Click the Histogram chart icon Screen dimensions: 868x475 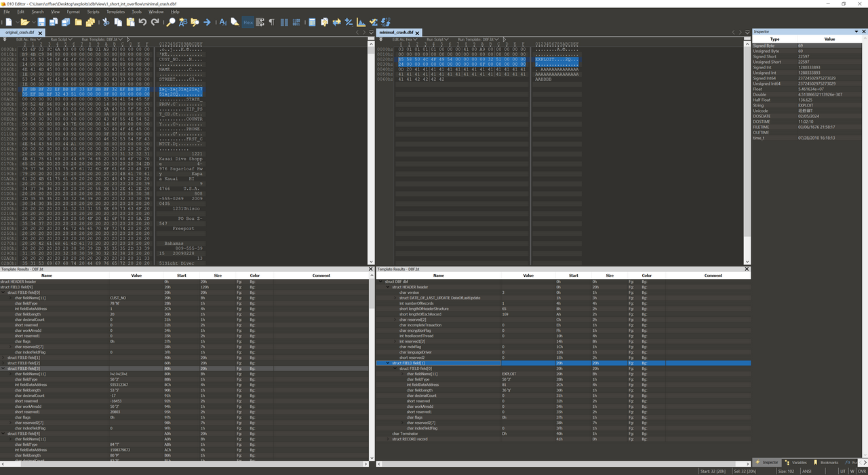pyautogui.click(x=361, y=22)
